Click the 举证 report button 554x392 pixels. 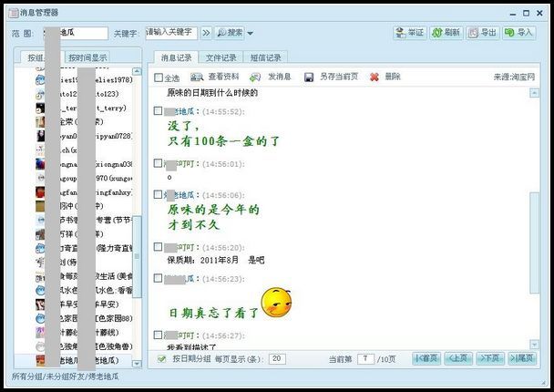(409, 33)
